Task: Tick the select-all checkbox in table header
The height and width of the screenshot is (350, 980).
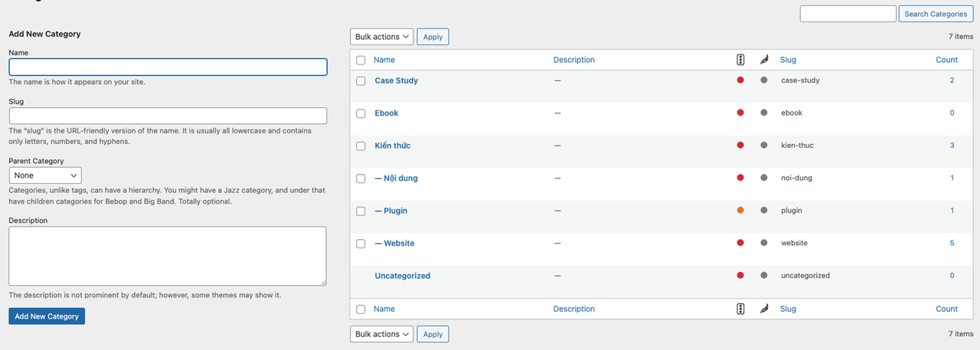Action: point(361,60)
